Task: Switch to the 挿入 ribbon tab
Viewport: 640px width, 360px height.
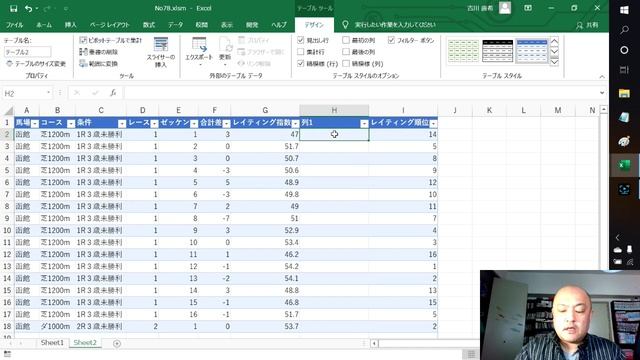Action: tap(71, 25)
